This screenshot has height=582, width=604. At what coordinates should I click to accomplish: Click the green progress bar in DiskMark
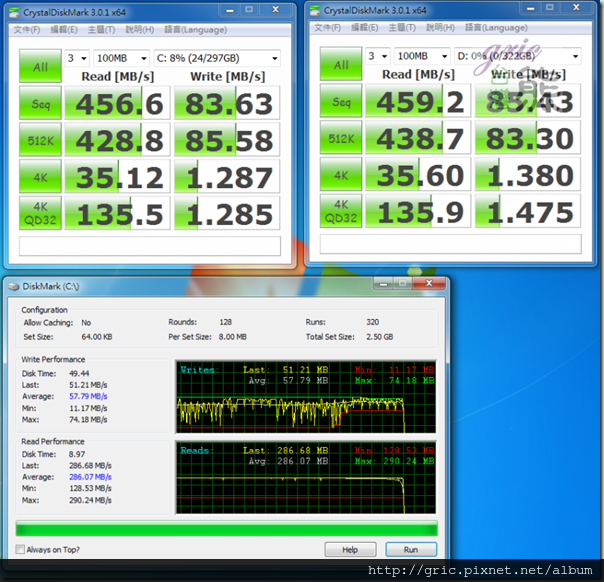[226, 528]
